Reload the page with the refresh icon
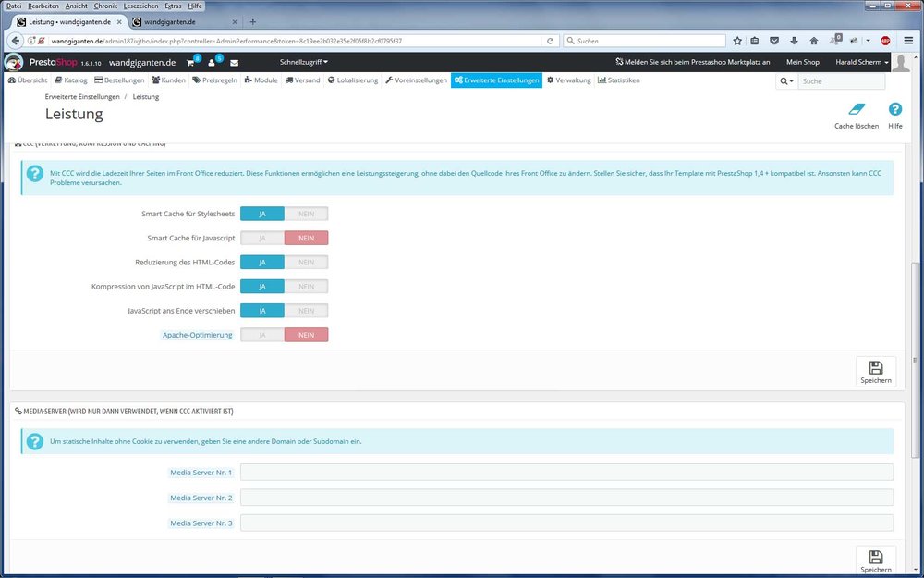This screenshot has width=924, height=578. click(x=550, y=41)
